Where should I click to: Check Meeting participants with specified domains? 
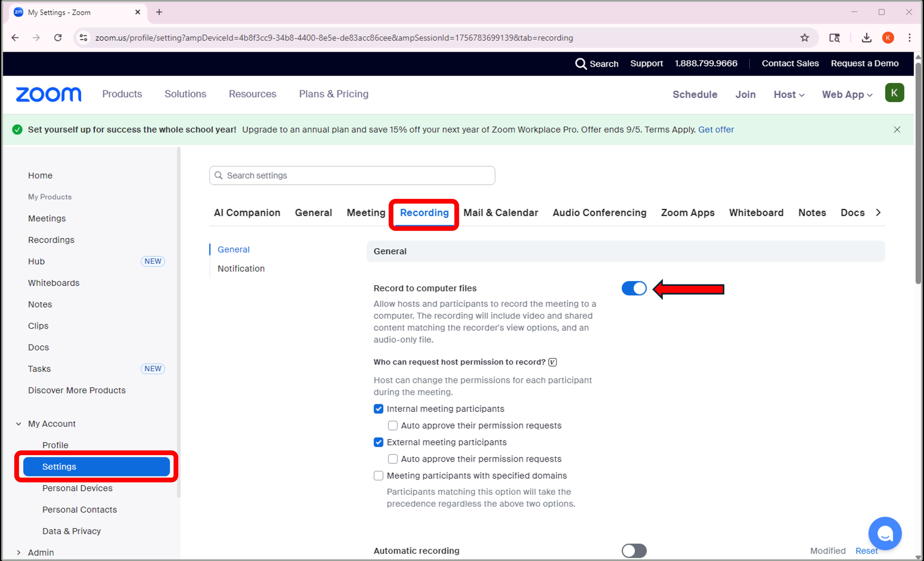pos(378,476)
